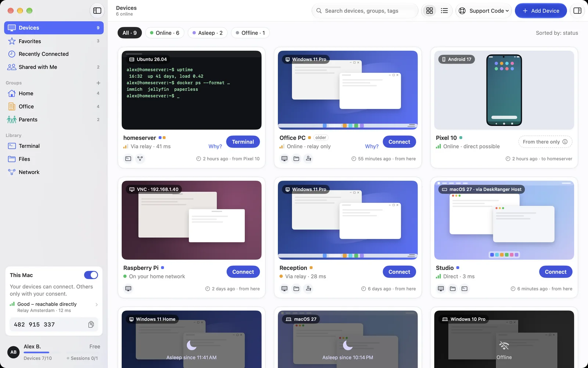Switch to grid view layout
588x368 pixels.
tap(430, 11)
